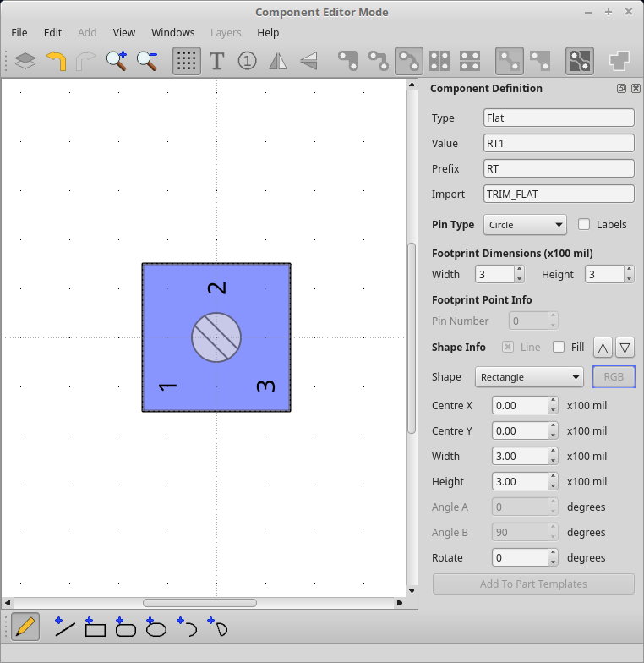Zoom in with the magnifier plus icon
Viewport: 644px width, 663px height.
(117, 61)
